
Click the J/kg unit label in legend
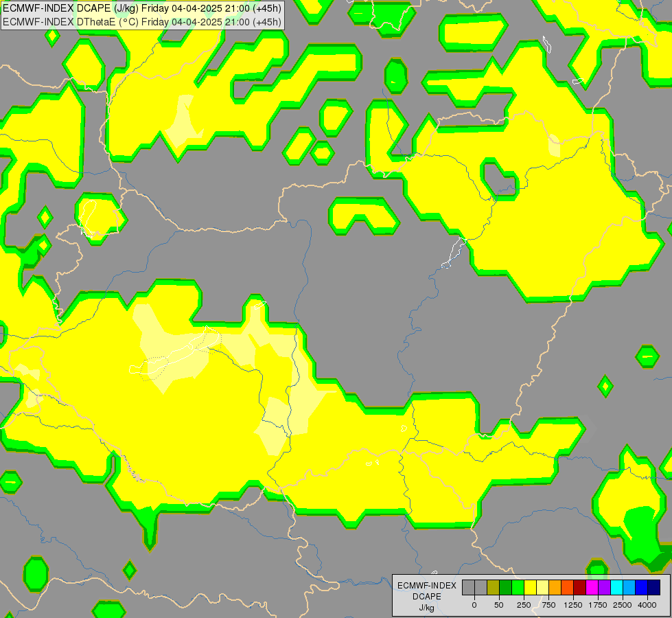427,608
